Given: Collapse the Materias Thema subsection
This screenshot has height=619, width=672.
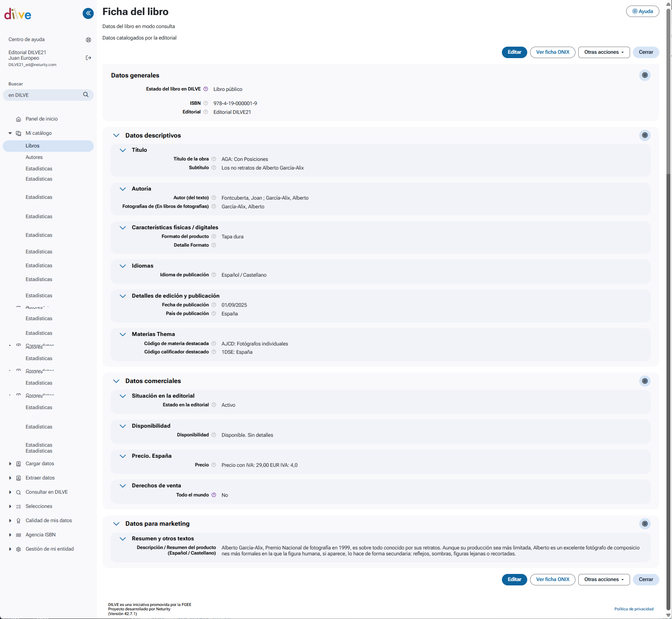Looking at the screenshot, I should tap(123, 334).
